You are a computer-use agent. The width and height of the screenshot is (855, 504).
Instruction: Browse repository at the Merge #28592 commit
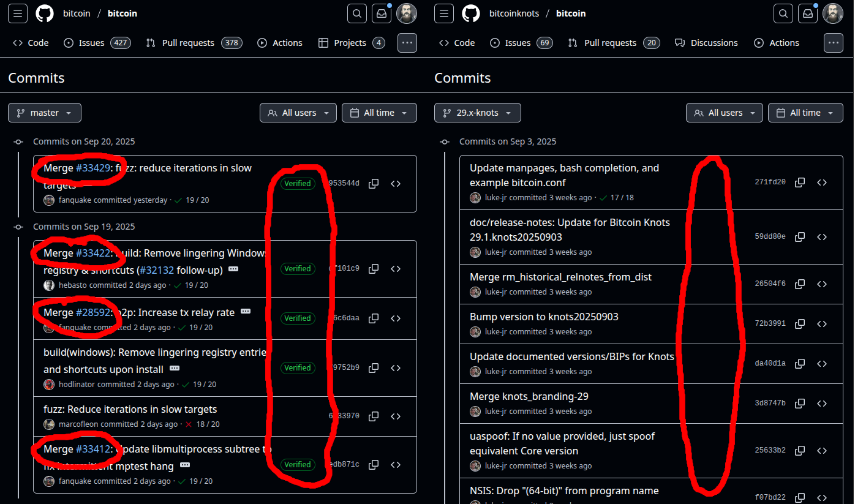pos(396,318)
